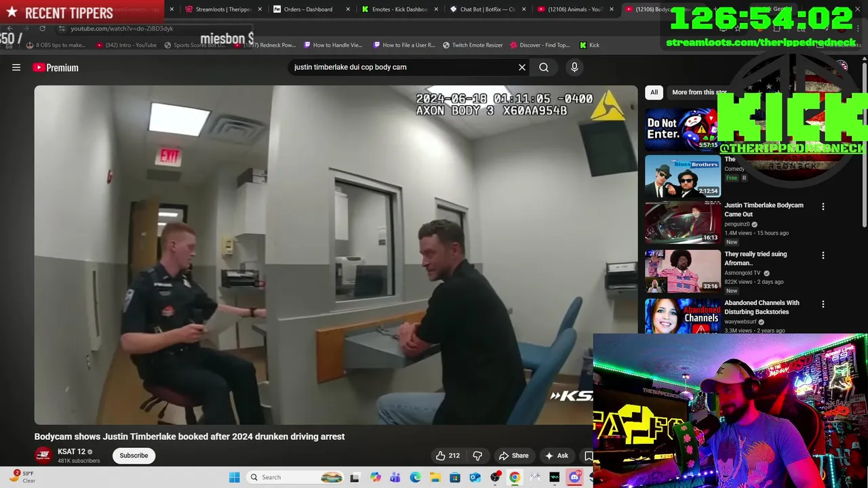This screenshot has height=488, width=868.
Task: Open 'How to Handle Vie...' Twitch bookmark
Action: (x=333, y=45)
